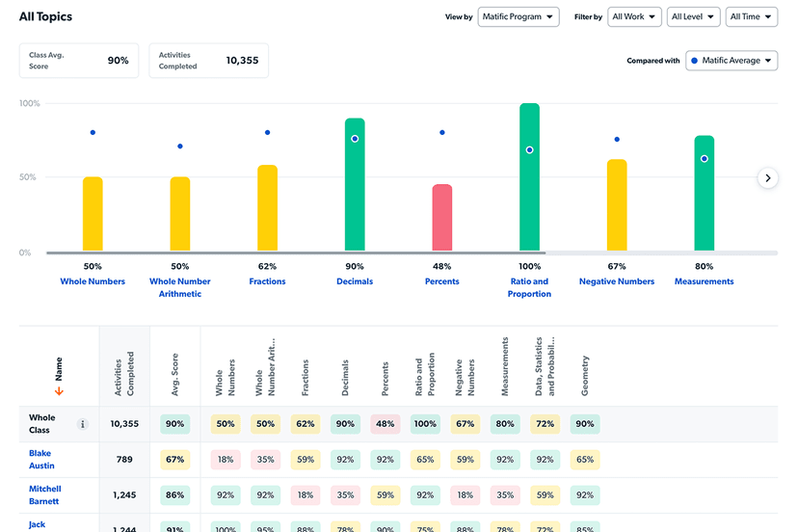Viewport: 798px width, 532px height.
Task: Open the Matific Average comparison dropdown
Action: tap(731, 61)
